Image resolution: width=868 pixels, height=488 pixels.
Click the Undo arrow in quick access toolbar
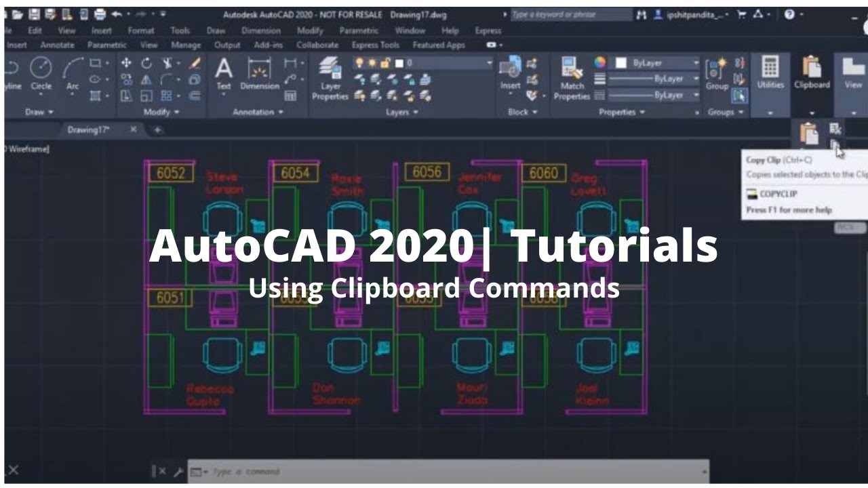[x=118, y=14]
